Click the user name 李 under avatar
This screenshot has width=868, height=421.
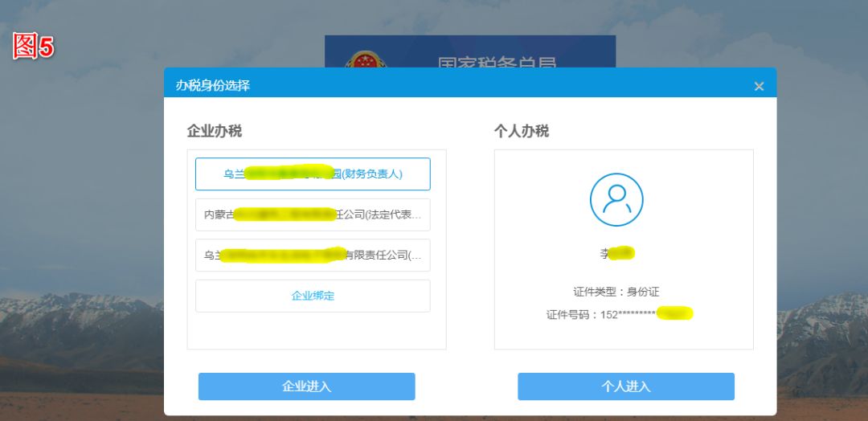tap(616, 253)
